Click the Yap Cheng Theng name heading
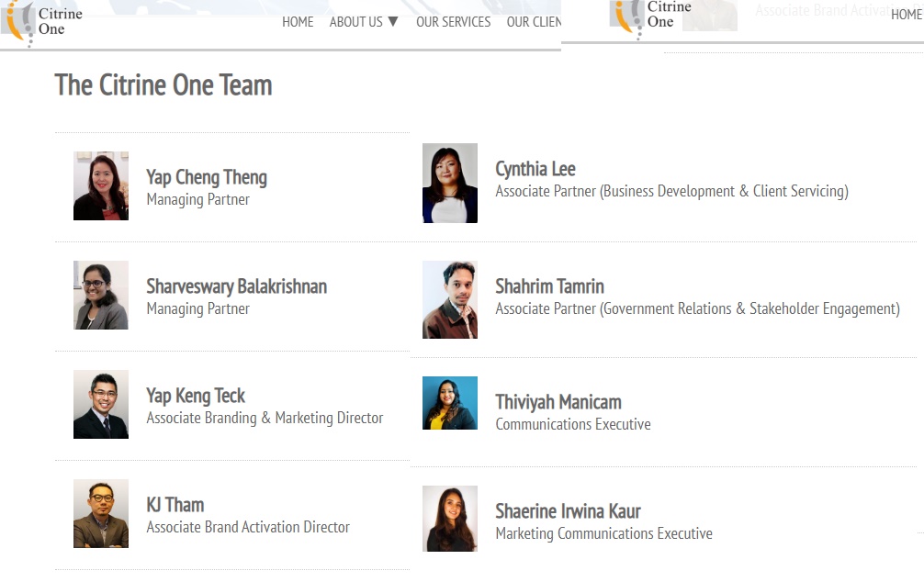The image size is (924, 582). point(207,177)
